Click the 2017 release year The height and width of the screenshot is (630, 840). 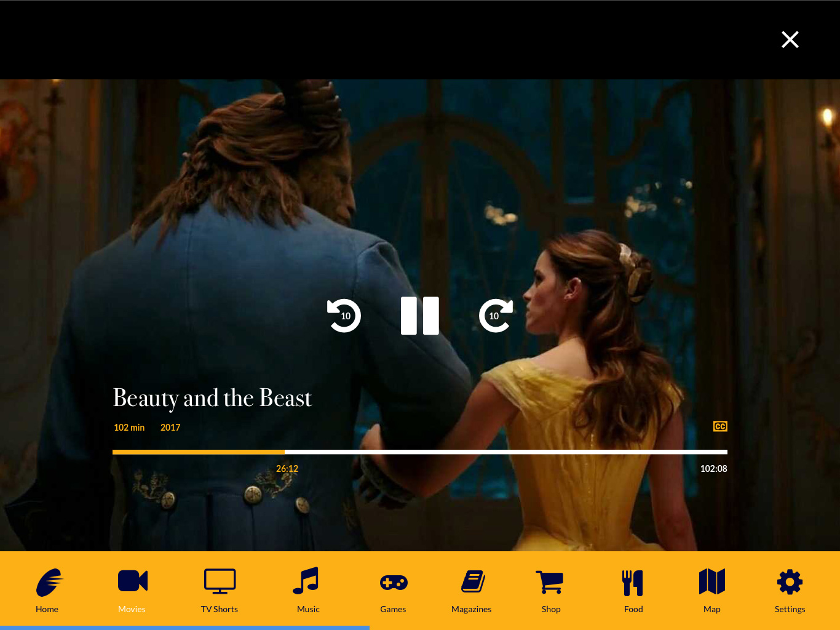(170, 428)
